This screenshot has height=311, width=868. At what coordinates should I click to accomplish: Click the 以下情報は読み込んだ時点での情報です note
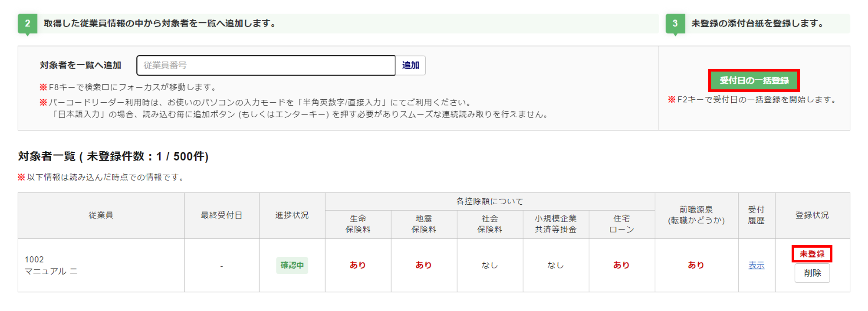click(x=102, y=177)
